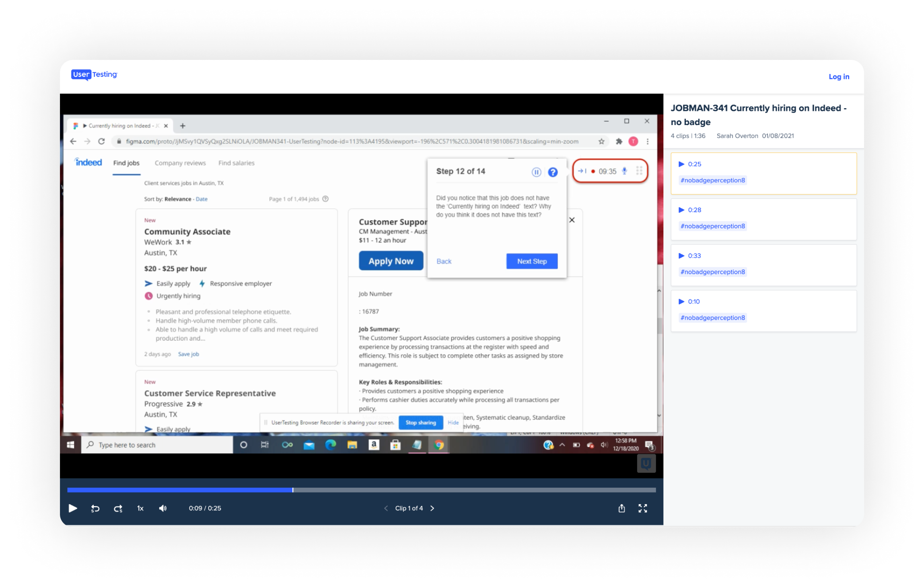924x587 pixels.
Task: Share this clip with the share icon
Action: pos(621,508)
